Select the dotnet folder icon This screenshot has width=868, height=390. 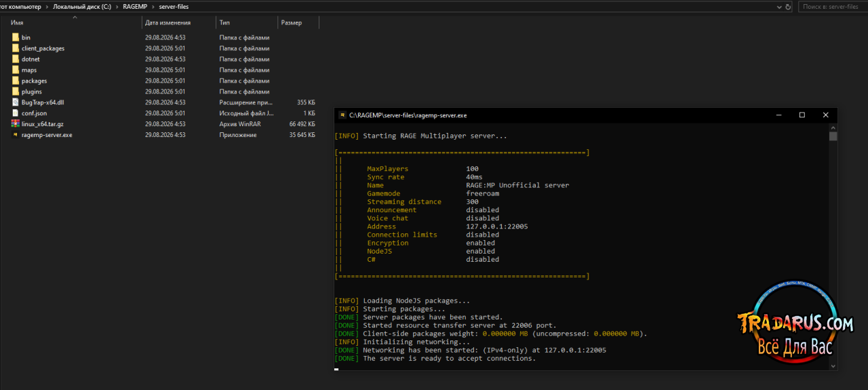(x=16, y=59)
